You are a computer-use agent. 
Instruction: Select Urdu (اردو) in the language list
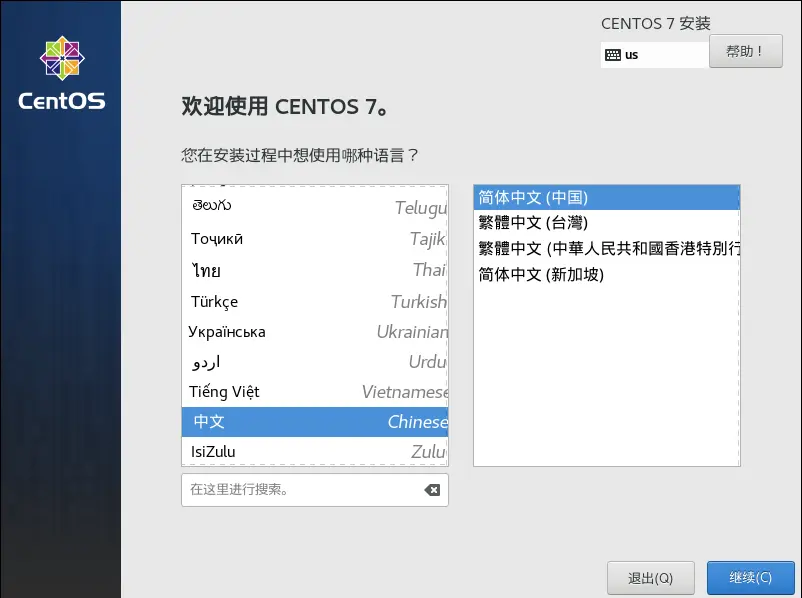(x=315, y=362)
